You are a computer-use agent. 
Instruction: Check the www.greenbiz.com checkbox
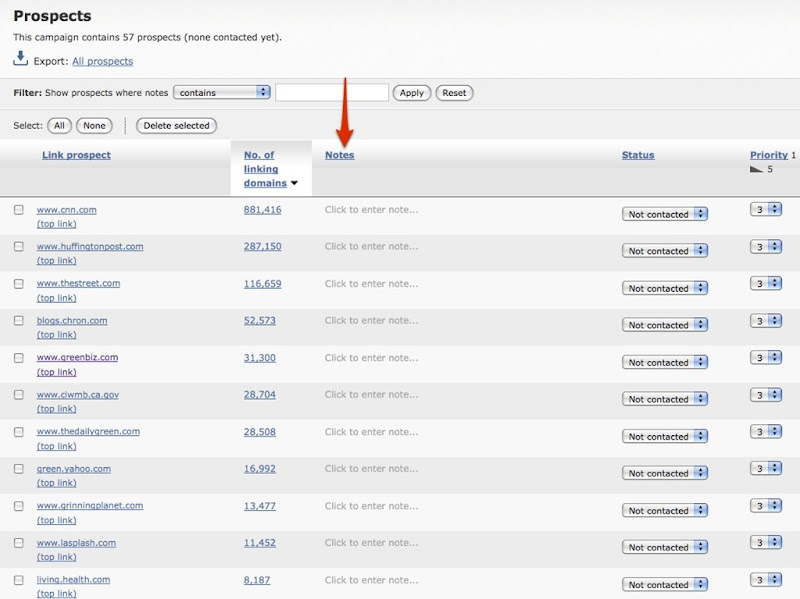coord(19,358)
